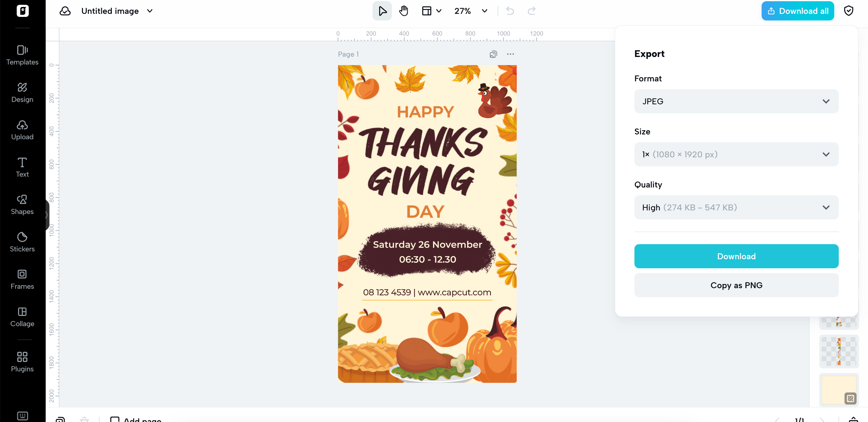Open the Templates tab in sidebar
868x422 pixels.
pos(22,55)
